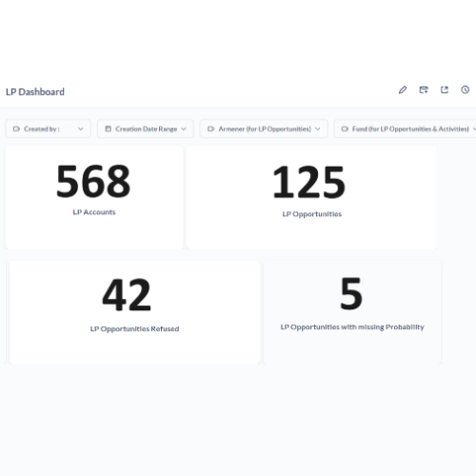
Task: Click the number 5 missing probability value
Action: (x=351, y=293)
